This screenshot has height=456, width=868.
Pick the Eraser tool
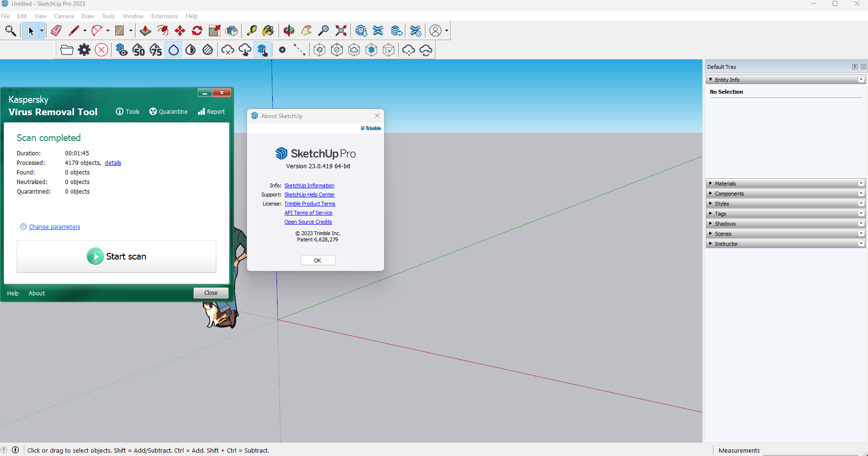coord(56,31)
